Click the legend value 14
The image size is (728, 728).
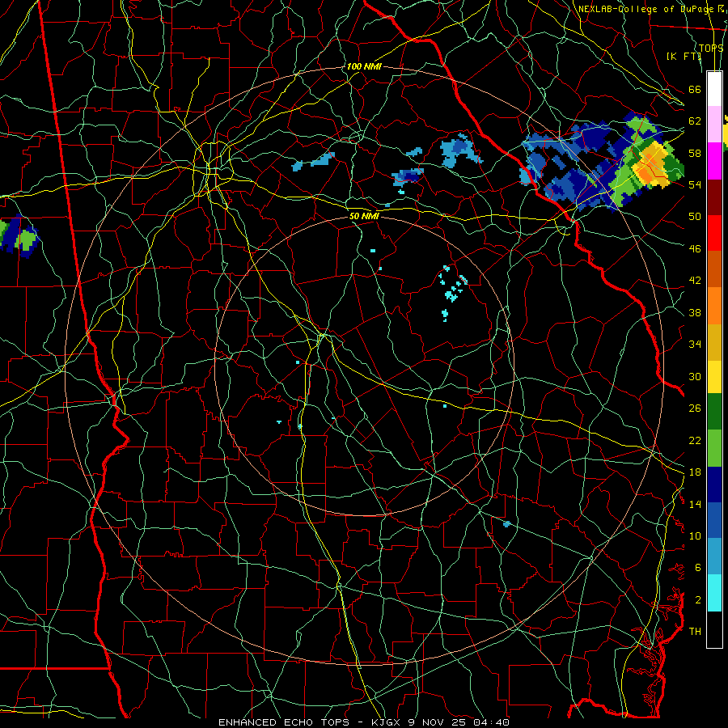695,504
